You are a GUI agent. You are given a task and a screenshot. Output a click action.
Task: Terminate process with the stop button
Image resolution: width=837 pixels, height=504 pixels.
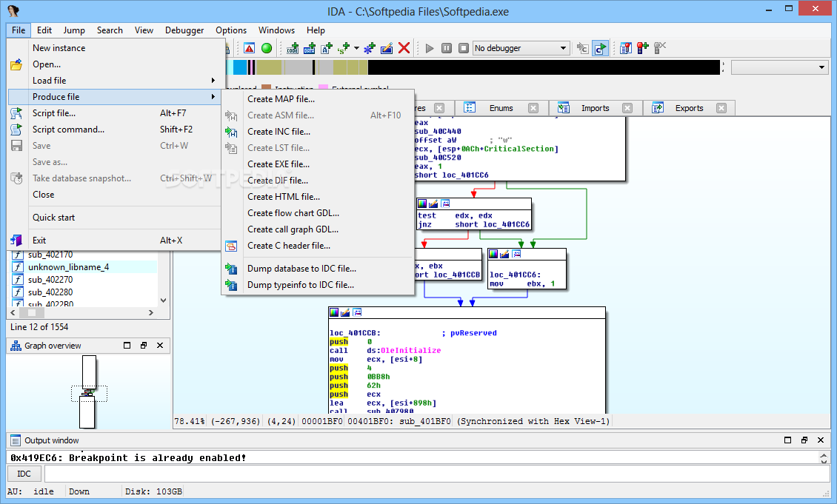coord(464,48)
